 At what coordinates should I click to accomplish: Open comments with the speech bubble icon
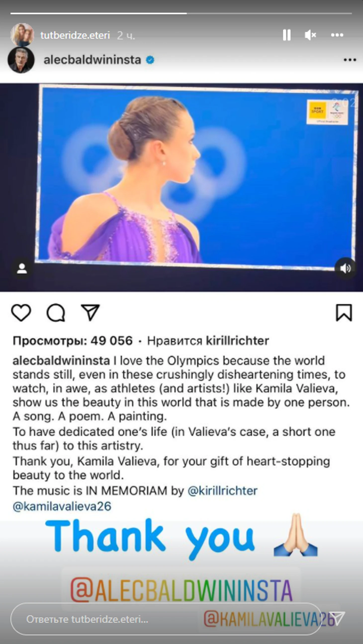tap(56, 312)
